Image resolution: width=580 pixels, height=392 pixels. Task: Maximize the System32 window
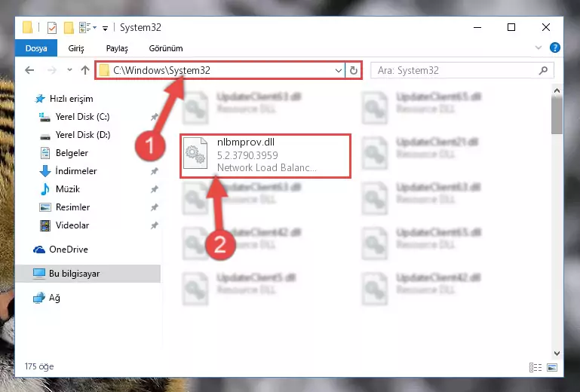pos(511,27)
